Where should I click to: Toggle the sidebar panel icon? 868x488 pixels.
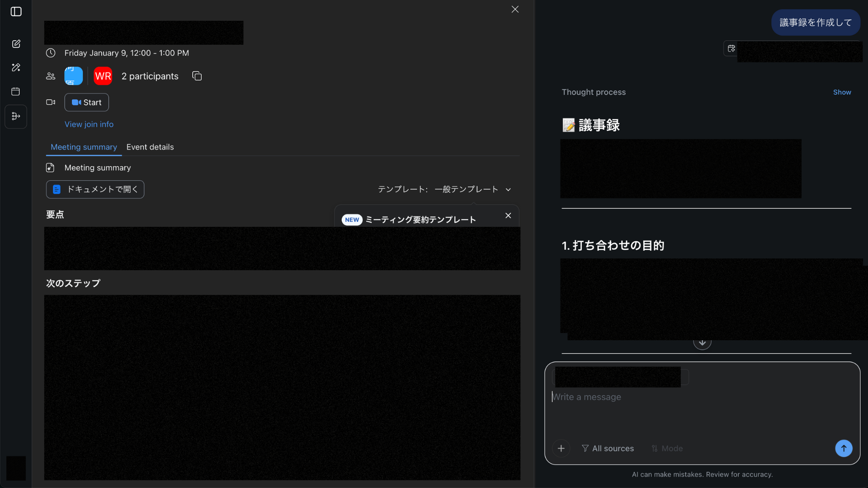pyautogui.click(x=16, y=12)
